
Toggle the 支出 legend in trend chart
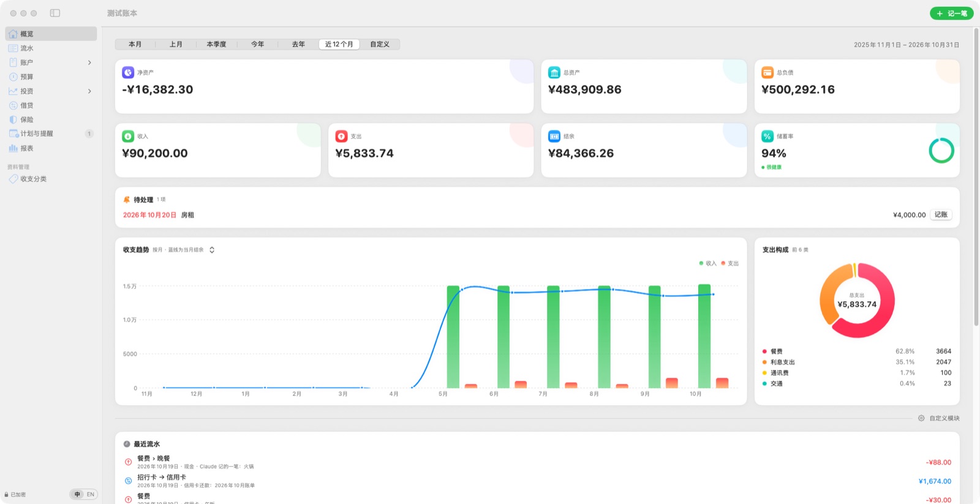(730, 263)
